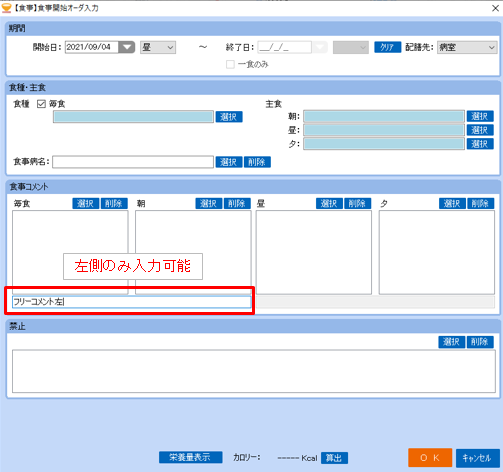Open the disabled end date calendar arrow

click(320, 47)
